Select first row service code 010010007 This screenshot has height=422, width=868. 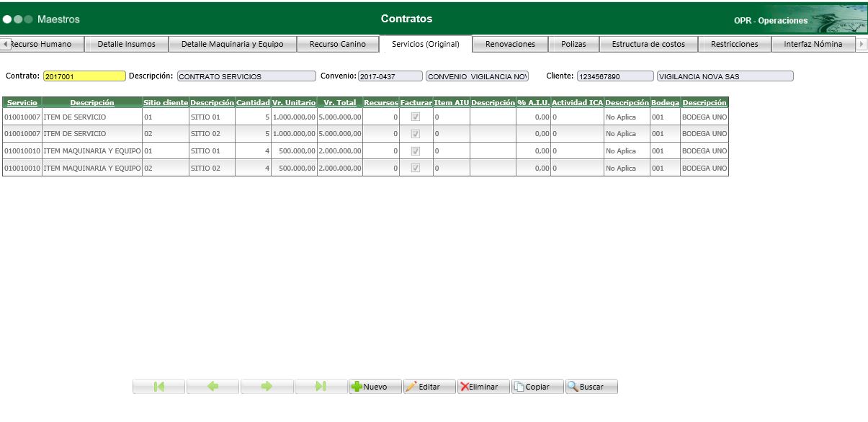coord(22,117)
